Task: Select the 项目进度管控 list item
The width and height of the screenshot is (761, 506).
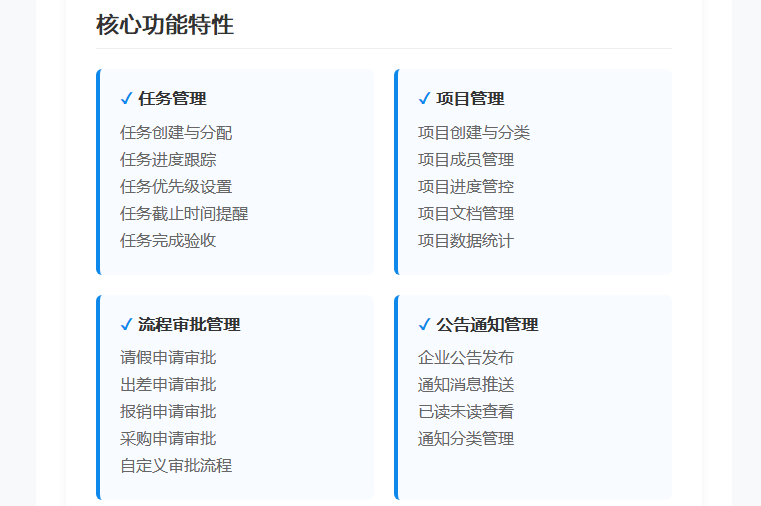Action: click(x=466, y=187)
